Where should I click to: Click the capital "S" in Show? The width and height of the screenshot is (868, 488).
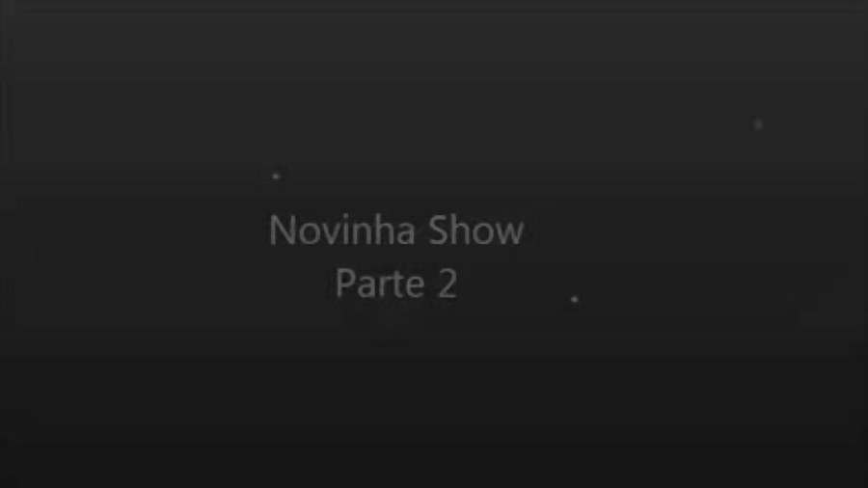437,230
